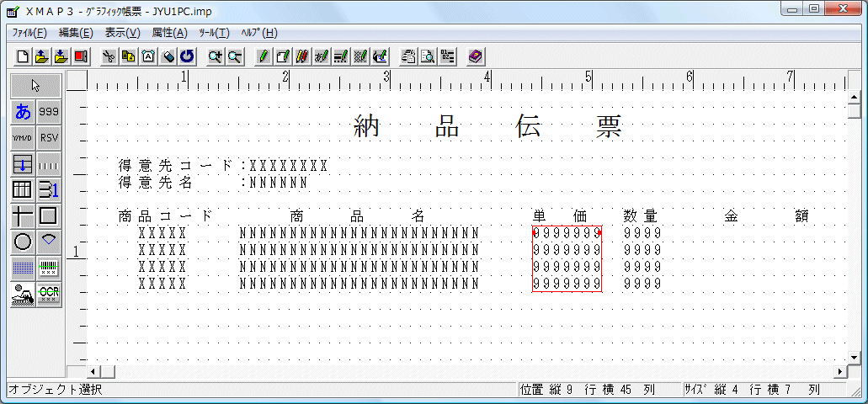Click the first 9999 quantity field

tap(642, 233)
